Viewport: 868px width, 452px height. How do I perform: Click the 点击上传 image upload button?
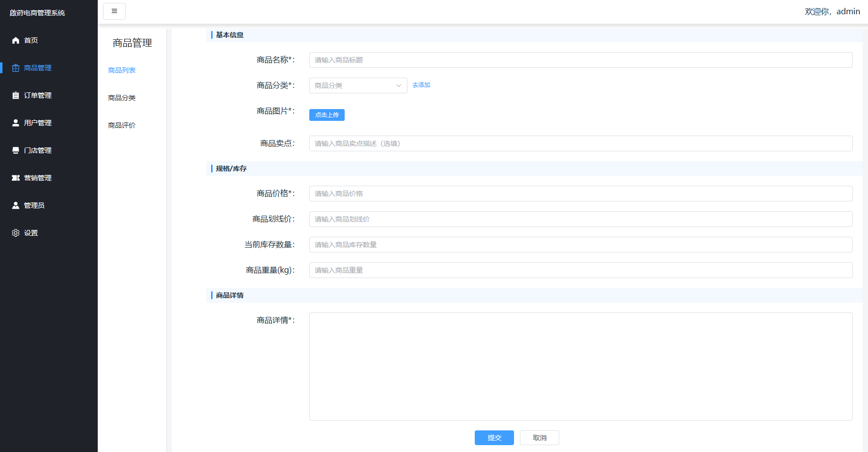(327, 115)
